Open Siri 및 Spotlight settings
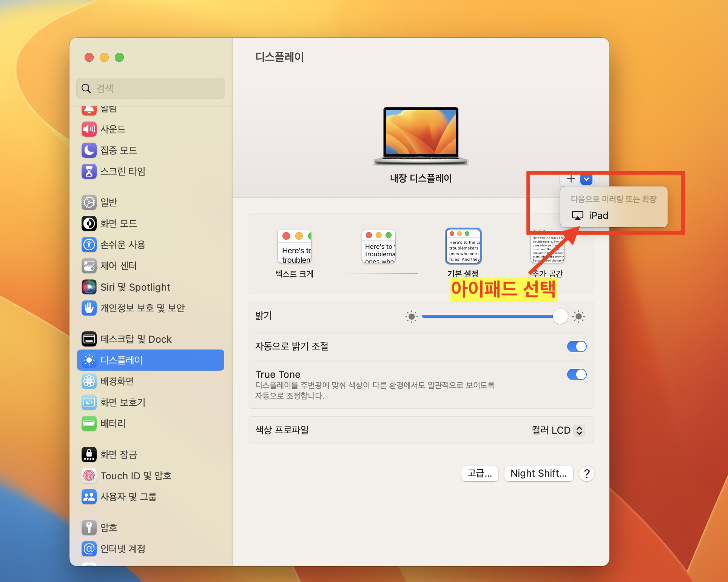728x582 pixels. [135, 287]
